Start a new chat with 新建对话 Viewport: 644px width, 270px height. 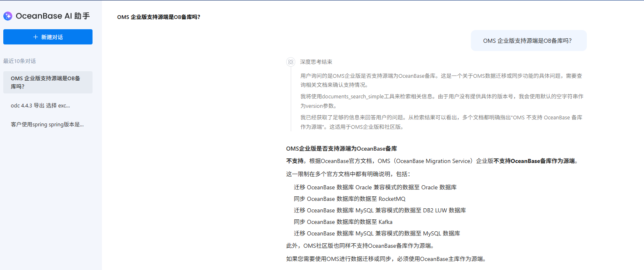(48, 37)
